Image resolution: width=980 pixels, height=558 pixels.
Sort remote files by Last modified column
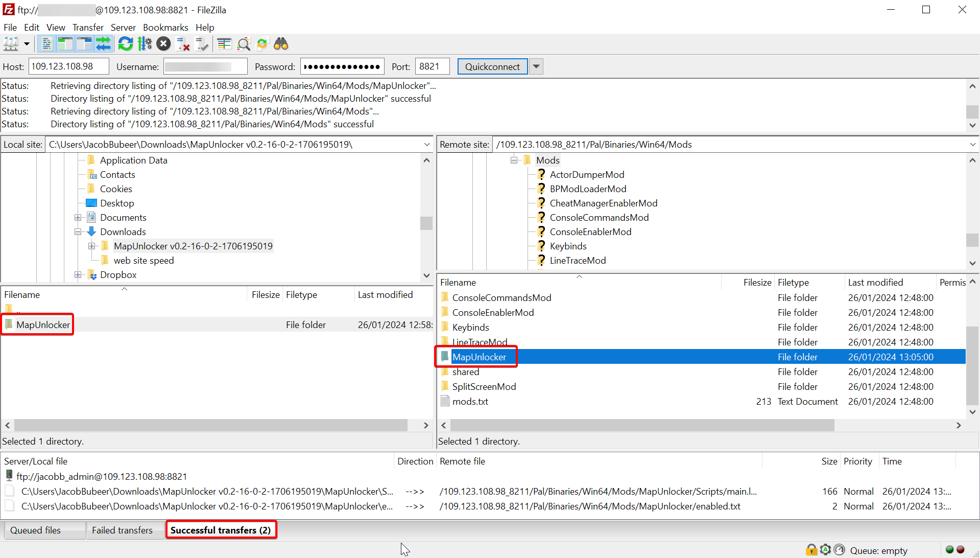pyautogui.click(x=875, y=283)
